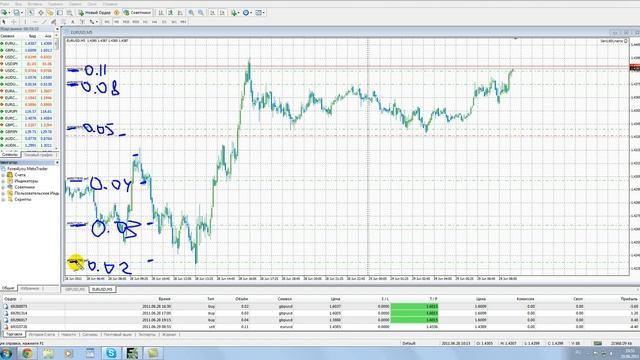640x360 pixels.
Task: Select the sell eurusd order row
Action: pyautogui.click(x=320, y=327)
